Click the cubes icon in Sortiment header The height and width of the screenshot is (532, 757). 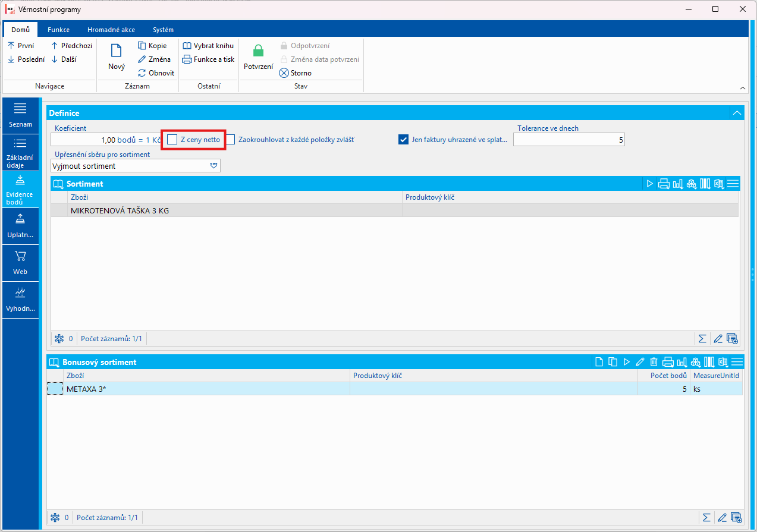tap(692, 184)
